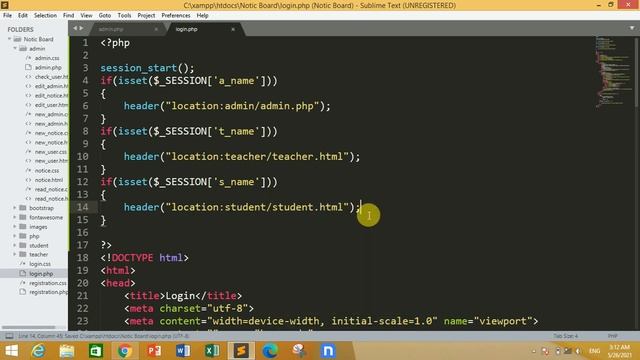Open the Preferences menu
The width and height of the screenshot is (640, 360).
pyautogui.click(x=176, y=16)
